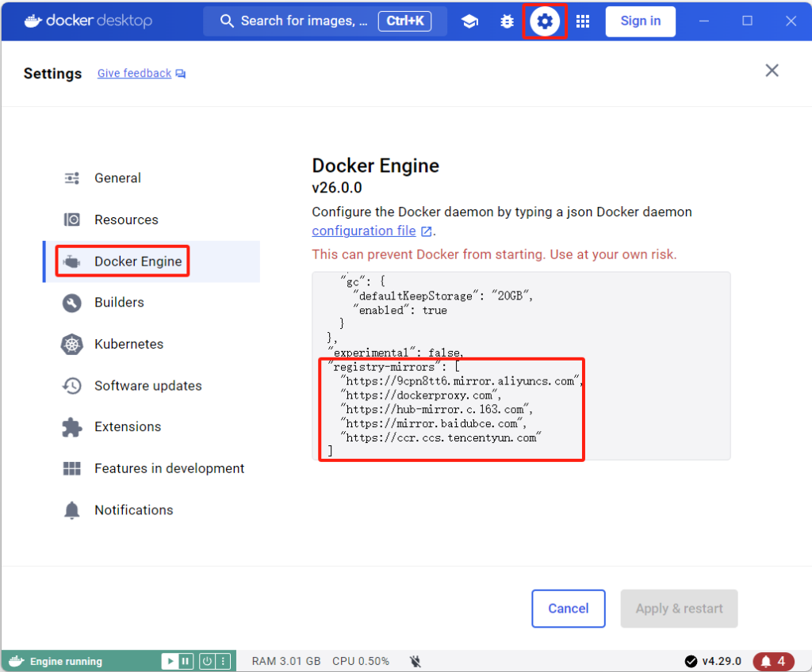This screenshot has width=812, height=672.
Task: Select the Docker Engine settings tab
Action: point(151,262)
